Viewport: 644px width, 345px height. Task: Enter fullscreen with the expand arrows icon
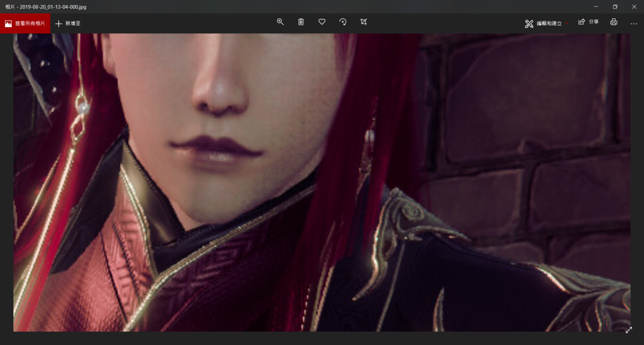tap(629, 330)
